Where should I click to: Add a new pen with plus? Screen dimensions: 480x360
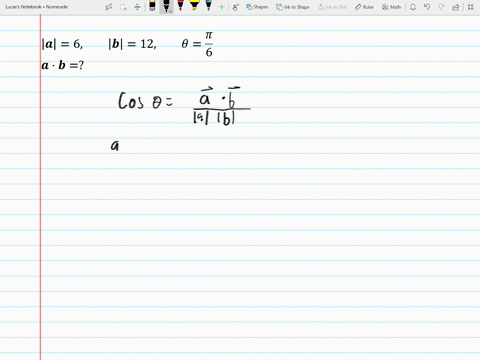tap(221, 7)
